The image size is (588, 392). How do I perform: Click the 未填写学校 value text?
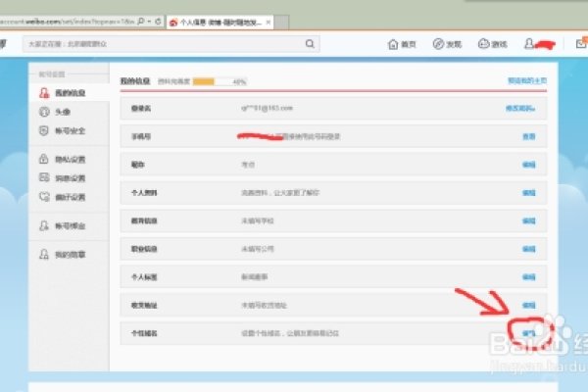pyautogui.click(x=257, y=220)
